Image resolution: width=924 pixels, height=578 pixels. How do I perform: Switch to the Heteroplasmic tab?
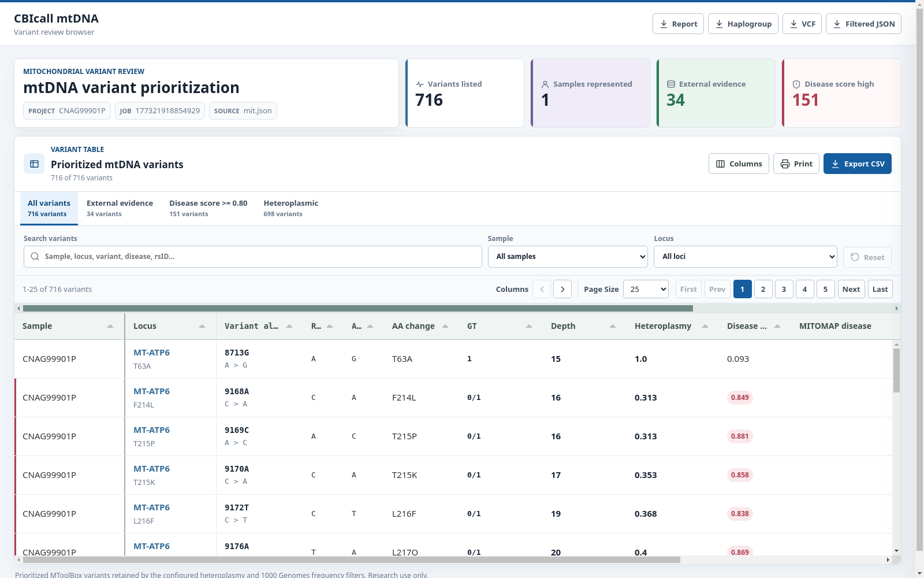pos(290,208)
